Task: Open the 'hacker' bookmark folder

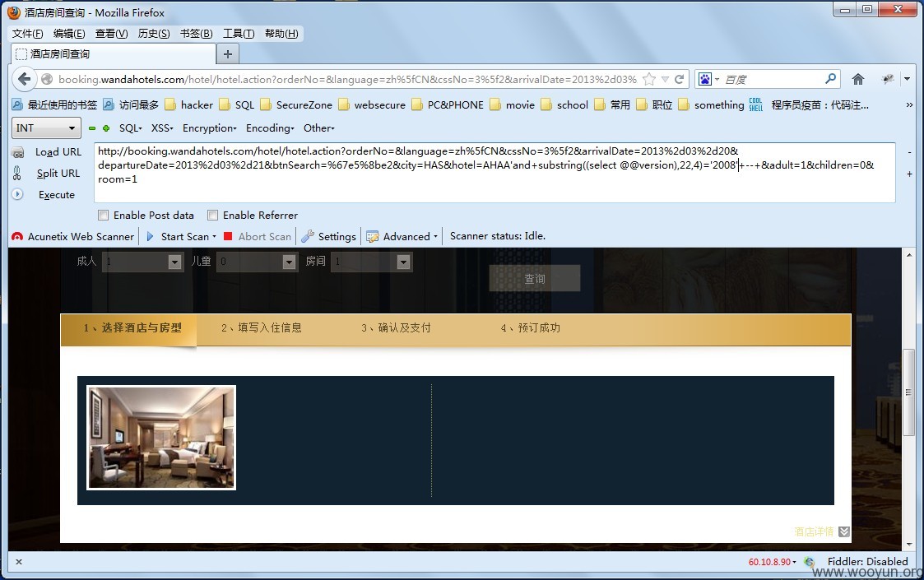Action: click(188, 105)
